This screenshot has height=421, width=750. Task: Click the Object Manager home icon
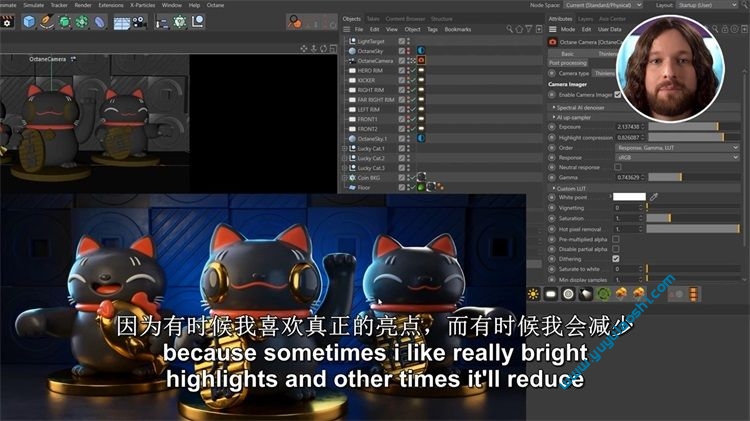pyautogui.click(x=519, y=29)
